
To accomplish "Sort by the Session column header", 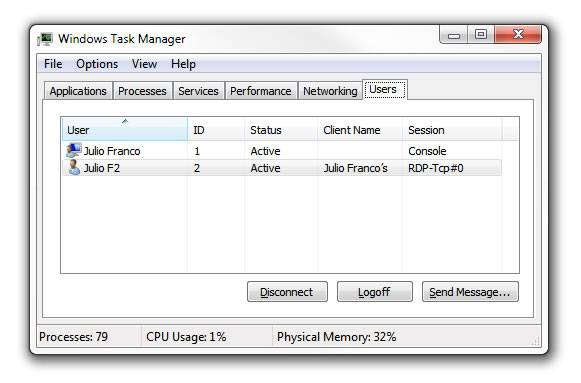I will [x=452, y=129].
